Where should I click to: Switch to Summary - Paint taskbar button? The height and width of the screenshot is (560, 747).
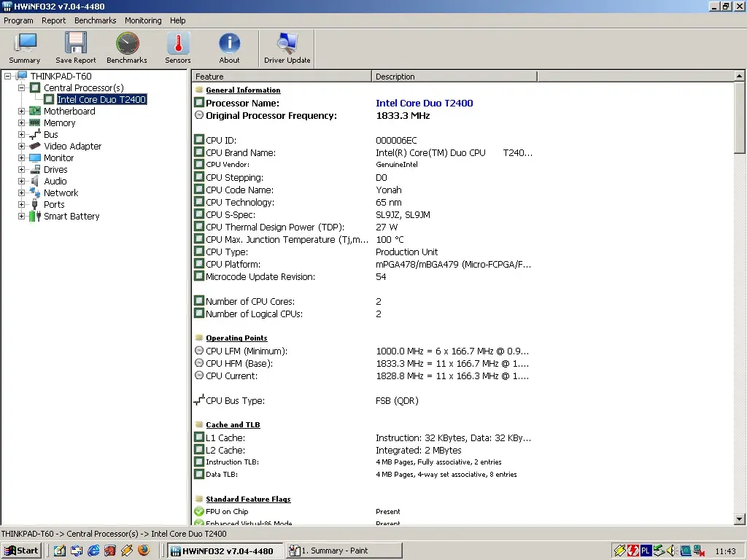coord(344,551)
